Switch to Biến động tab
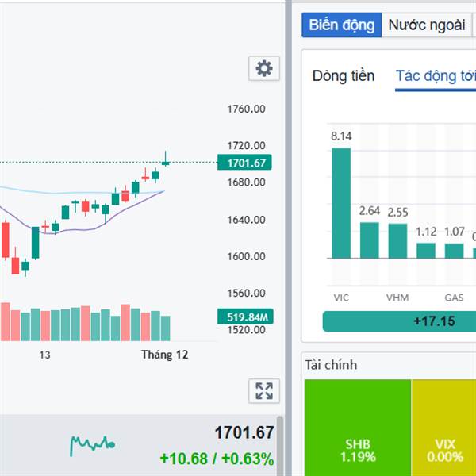476x476 pixels. (341, 25)
